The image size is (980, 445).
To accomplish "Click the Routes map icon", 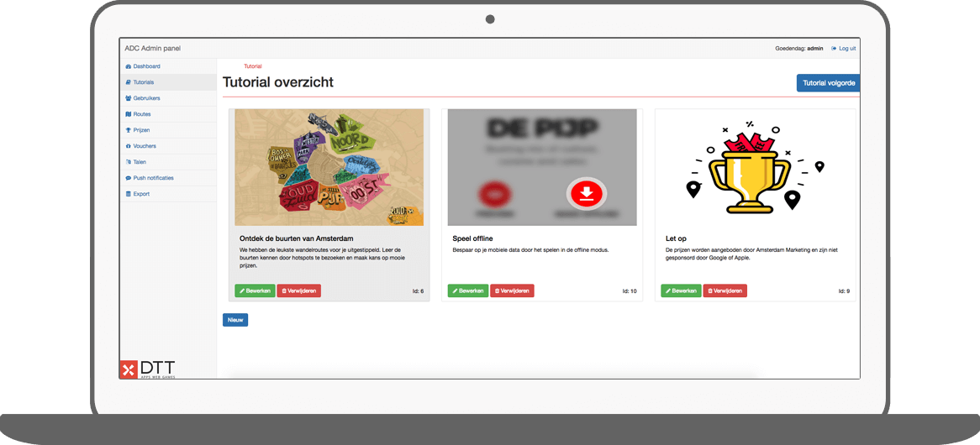I will coord(128,114).
